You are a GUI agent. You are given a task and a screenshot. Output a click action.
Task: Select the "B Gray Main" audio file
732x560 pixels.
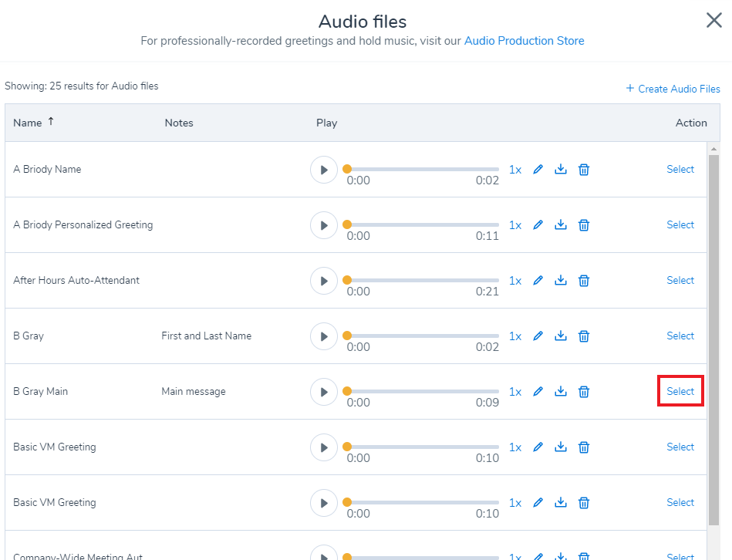(x=680, y=391)
